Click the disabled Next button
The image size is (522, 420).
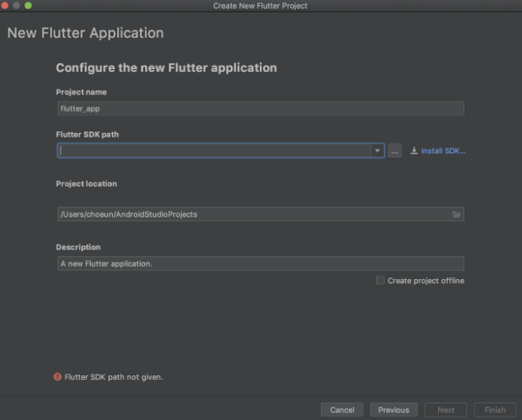(445, 410)
